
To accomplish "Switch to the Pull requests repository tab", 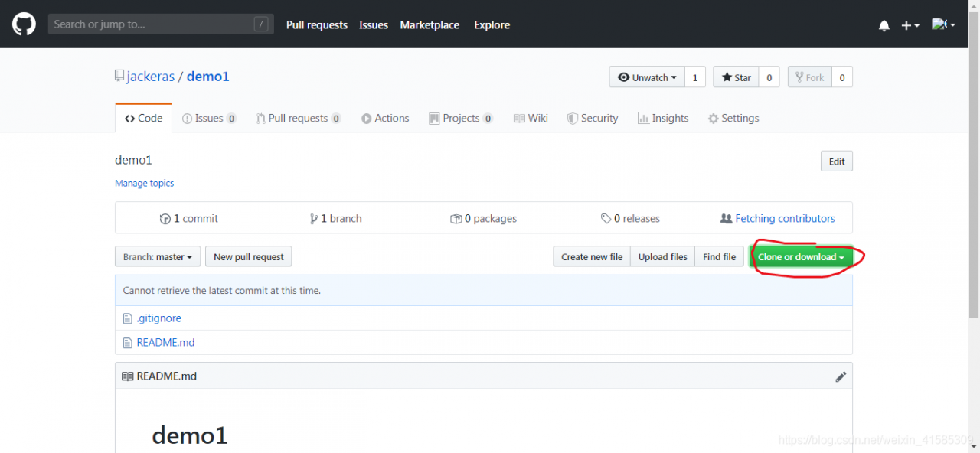I will pos(299,119).
